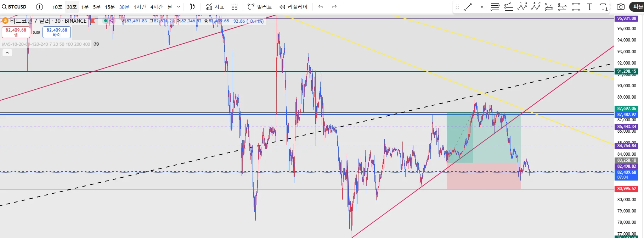The width and height of the screenshot is (644, 238).
Task: Switch to the 4시간 interval
Action: [157, 7]
